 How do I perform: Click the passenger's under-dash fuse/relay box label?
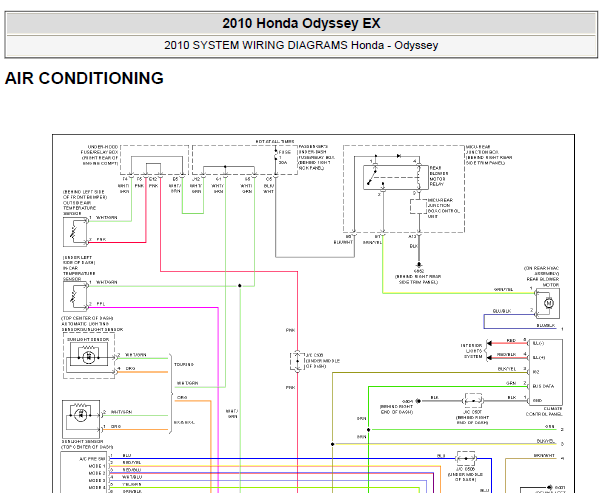[x=317, y=157]
